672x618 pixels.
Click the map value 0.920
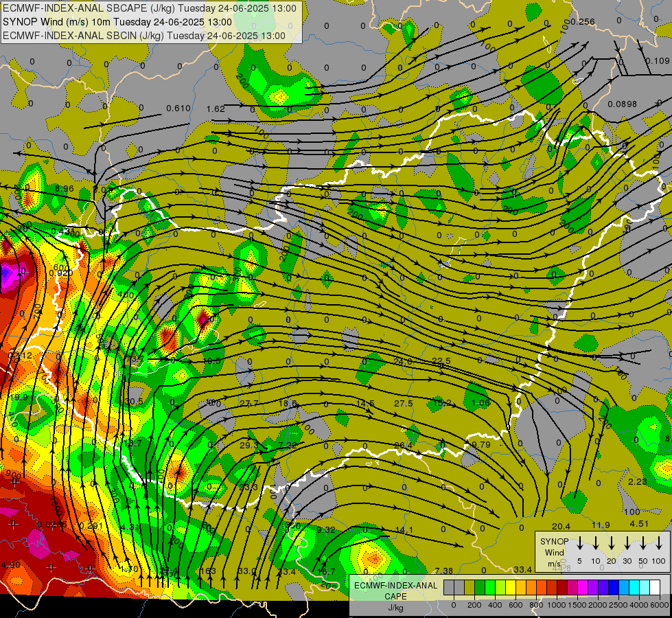61,273
